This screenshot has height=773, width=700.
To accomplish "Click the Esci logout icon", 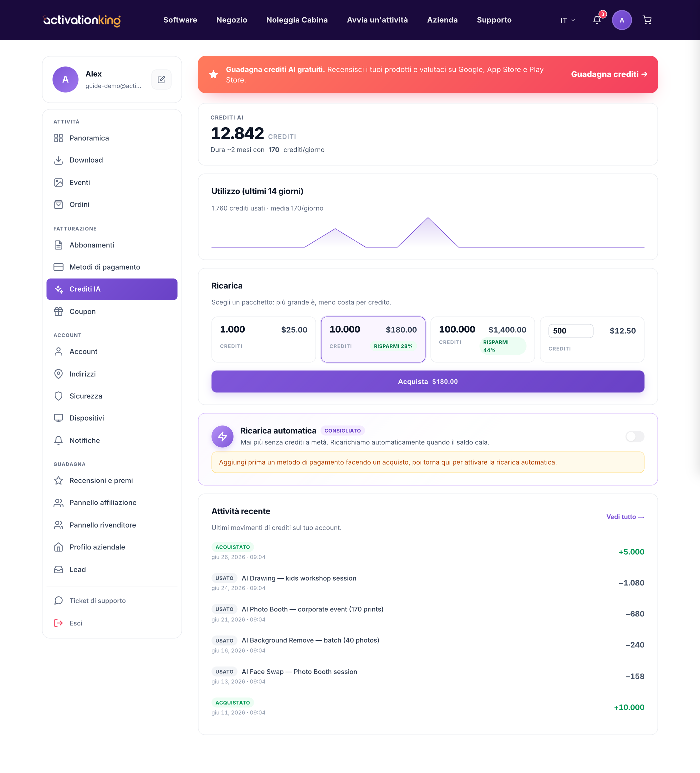I will point(58,623).
